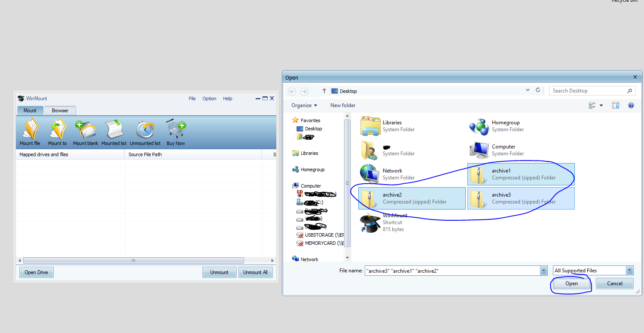Click the Unmount button
The height and width of the screenshot is (333, 644).
click(x=219, y=272)
